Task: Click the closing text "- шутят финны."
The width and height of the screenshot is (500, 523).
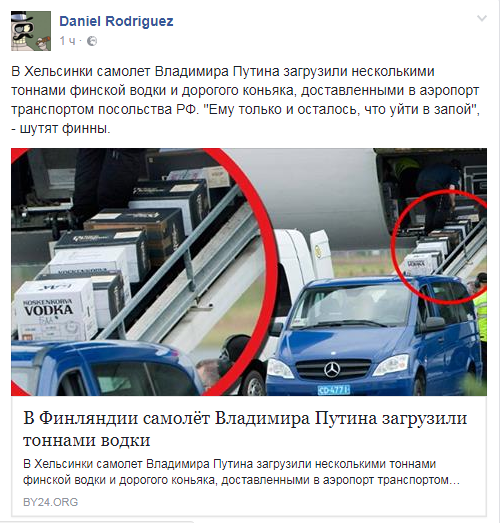Action: point(61,129)
